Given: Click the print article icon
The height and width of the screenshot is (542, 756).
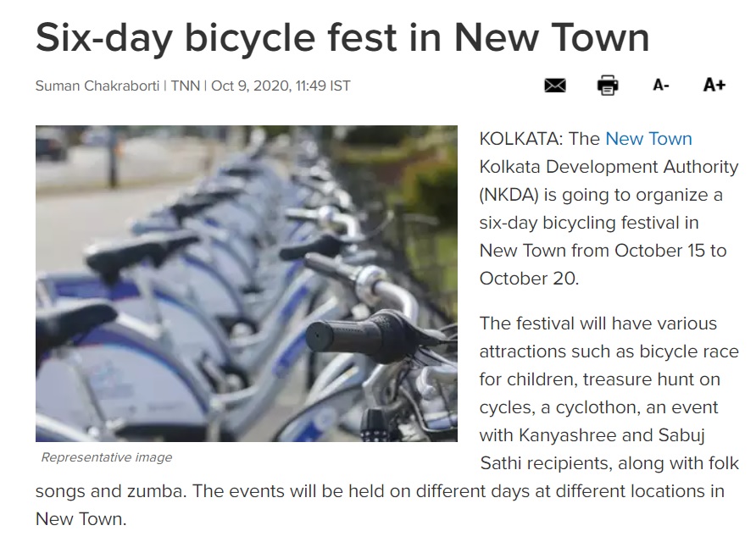Looking at the screenshot, I should 608,86.
